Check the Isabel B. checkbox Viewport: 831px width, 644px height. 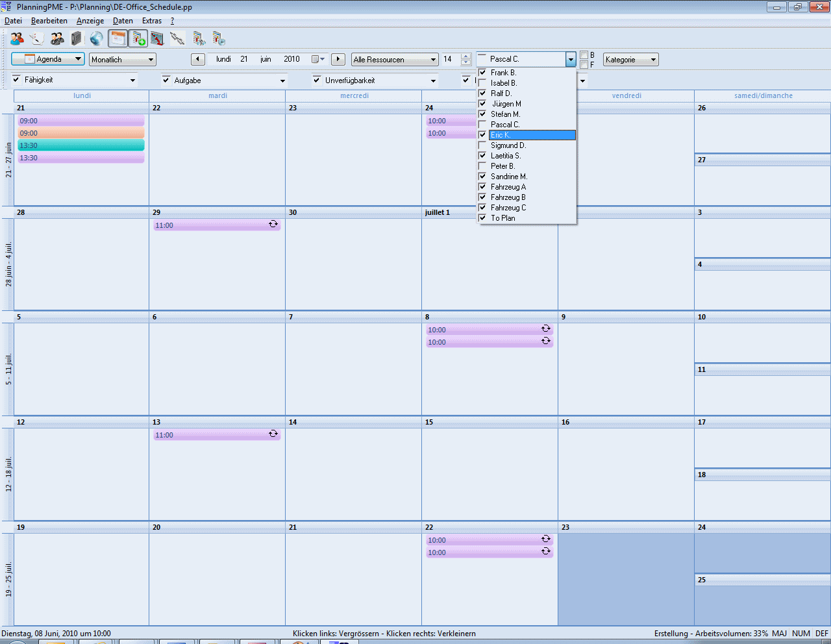[x=482, y=83]
